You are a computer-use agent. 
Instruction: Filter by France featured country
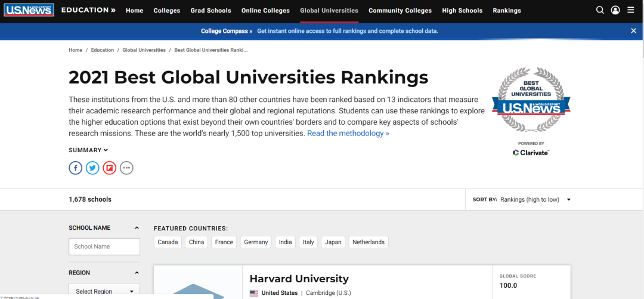(x=224, y=242)
